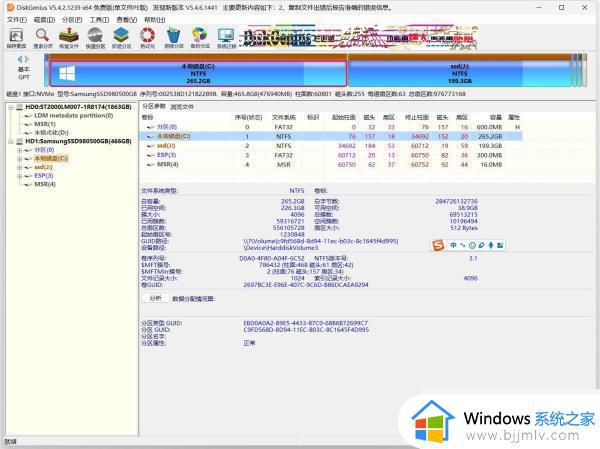This screenshot has height=449, width=600.
Task: Select MSR(4) in the left disk tree
Action: coord(45,184)
